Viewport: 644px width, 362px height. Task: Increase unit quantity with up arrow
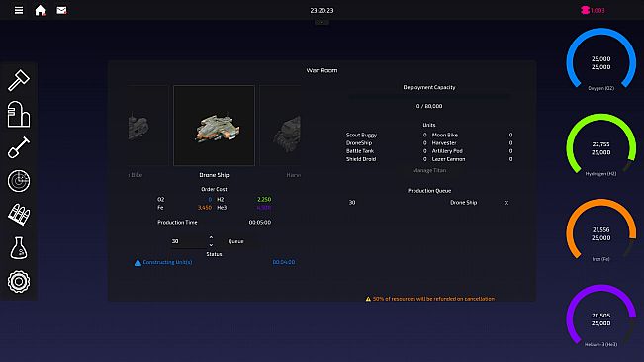coord(211,237)
